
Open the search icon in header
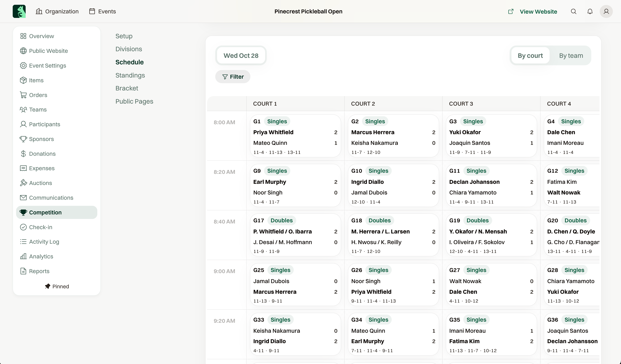pos(573,11)
